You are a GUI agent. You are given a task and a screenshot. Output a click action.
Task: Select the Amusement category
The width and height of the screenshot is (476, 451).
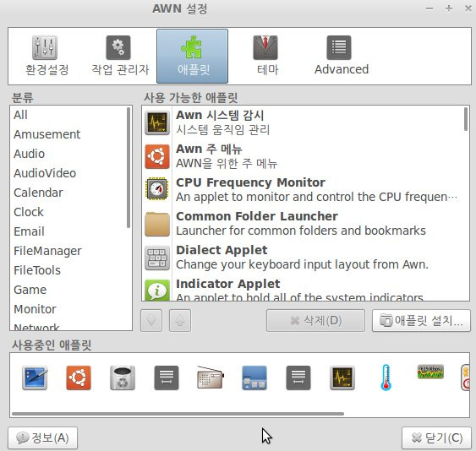47,134
